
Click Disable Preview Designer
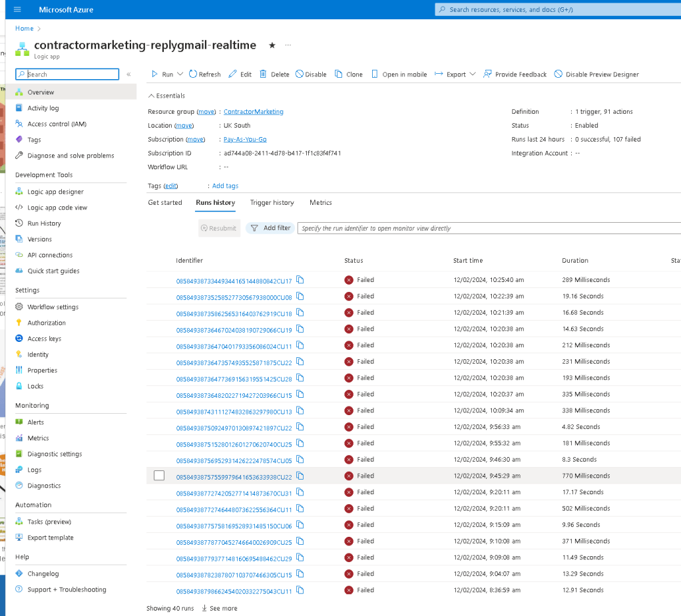596,75
